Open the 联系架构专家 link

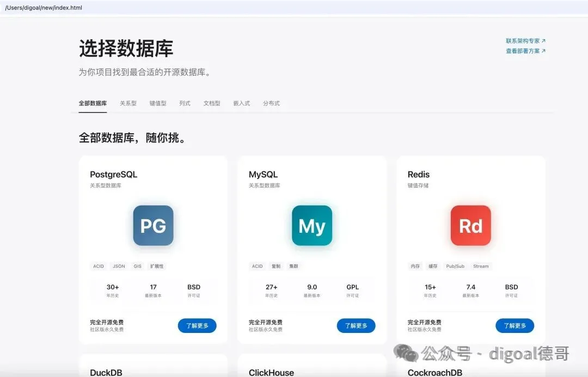pos(526,41)
